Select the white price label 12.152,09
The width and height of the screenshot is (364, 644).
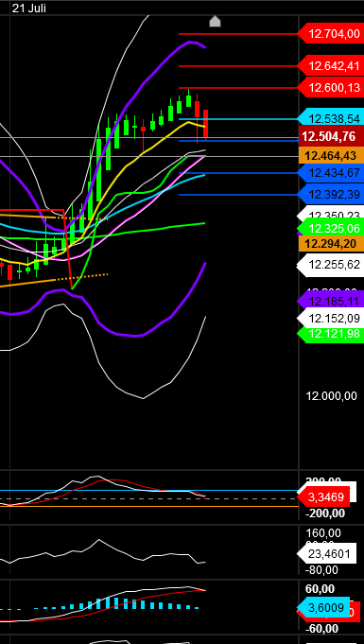331,319
